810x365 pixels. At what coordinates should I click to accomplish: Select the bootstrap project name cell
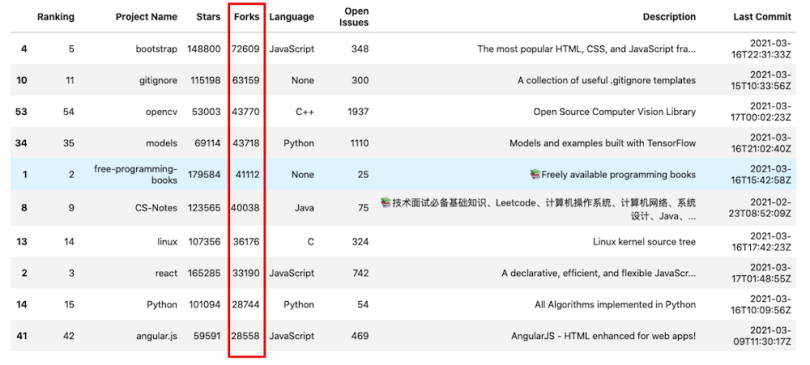[157, 49]
